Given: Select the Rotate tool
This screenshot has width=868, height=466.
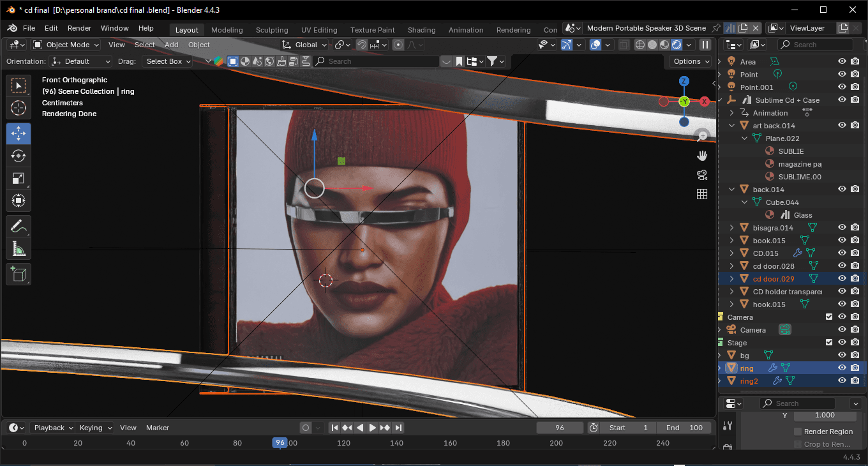Looking at the screenshot, I should (x=19, y=156).
